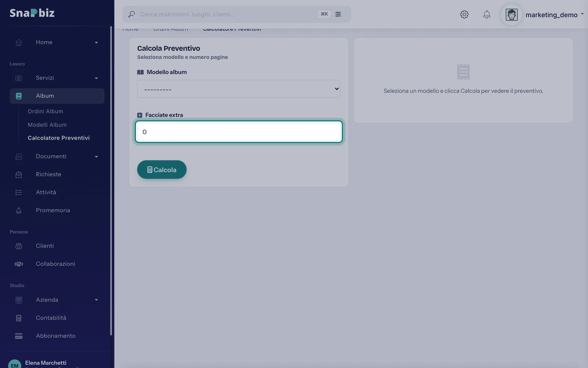Go to Richieste page
Viewport: 588px width, 368px height.
[49, 174]
